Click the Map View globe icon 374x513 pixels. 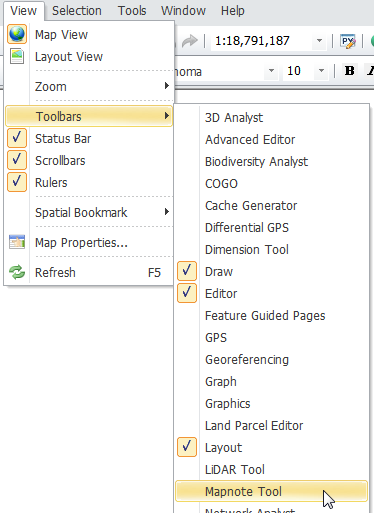(17, 34)
